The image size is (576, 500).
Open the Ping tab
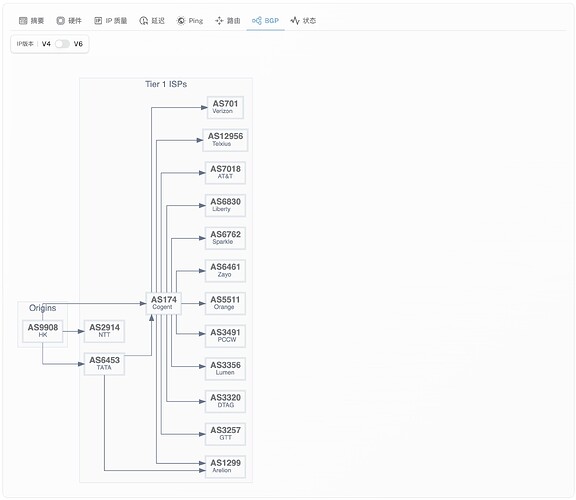click(190, 21)
